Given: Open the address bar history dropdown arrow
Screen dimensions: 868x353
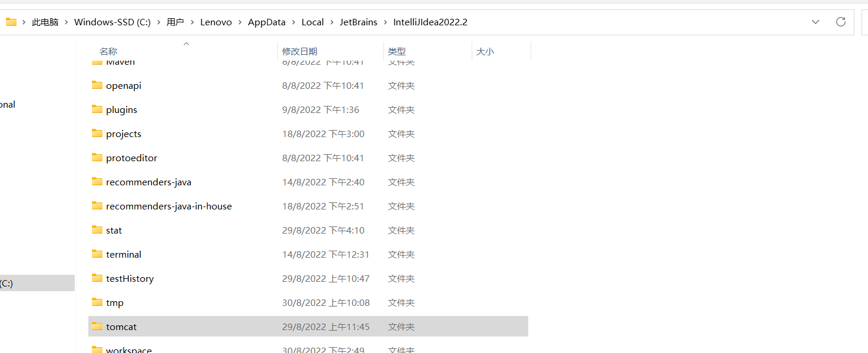Looking at the screenshot, I should pyautogui.click(x=816, y=22).
